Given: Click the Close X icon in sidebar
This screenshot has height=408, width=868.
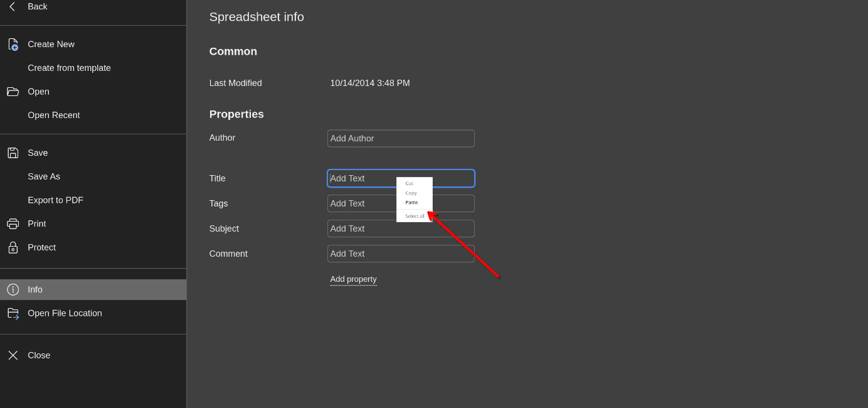Looking at the screenshot, I should click(13, 355).
